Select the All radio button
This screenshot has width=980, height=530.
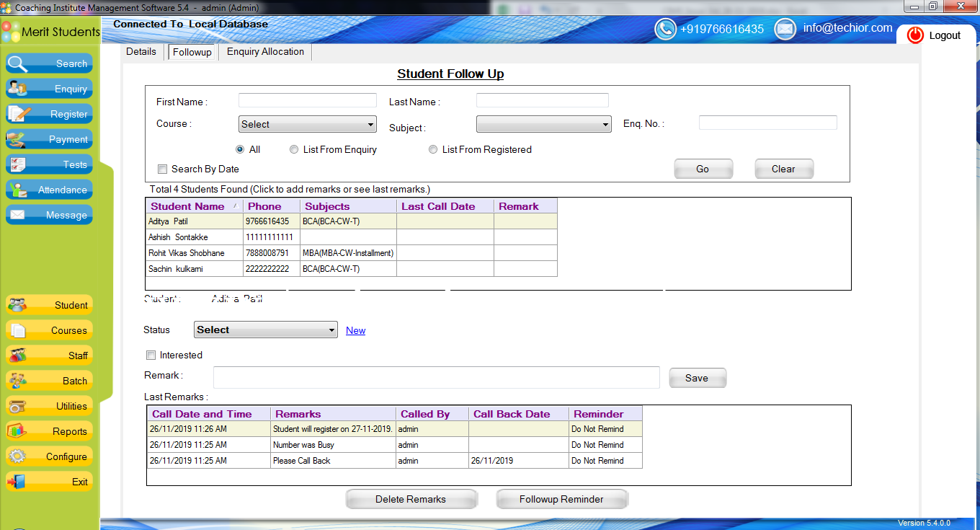240,149
